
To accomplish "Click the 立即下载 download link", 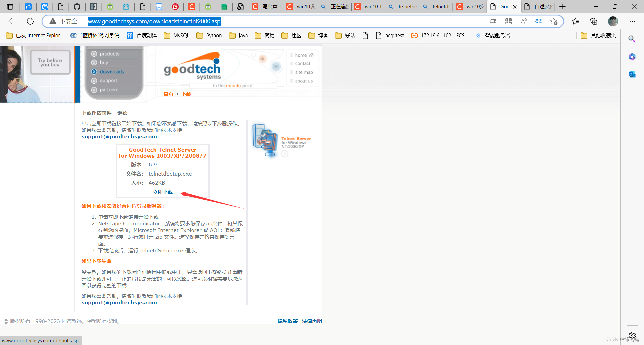I will [163, 192].
